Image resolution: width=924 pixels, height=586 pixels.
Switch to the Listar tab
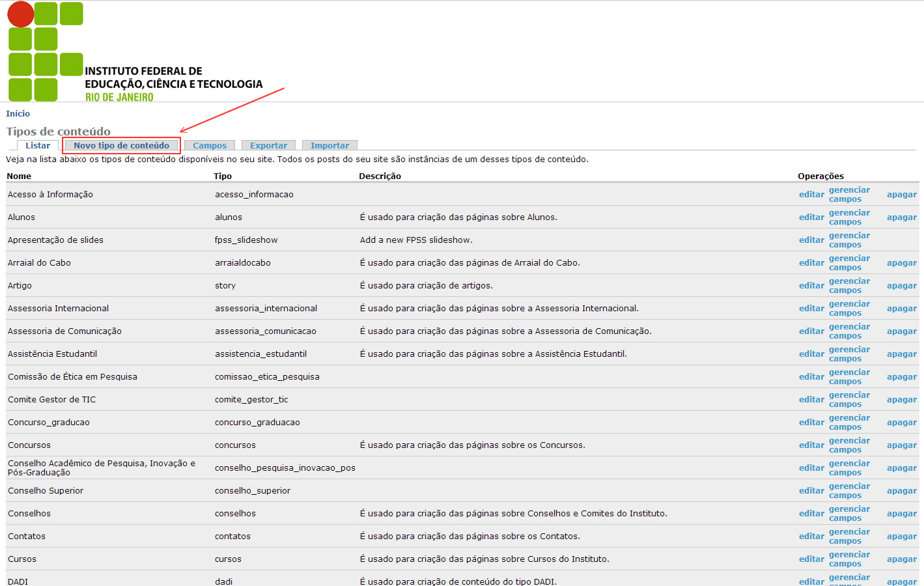click(x=38, y=146)
